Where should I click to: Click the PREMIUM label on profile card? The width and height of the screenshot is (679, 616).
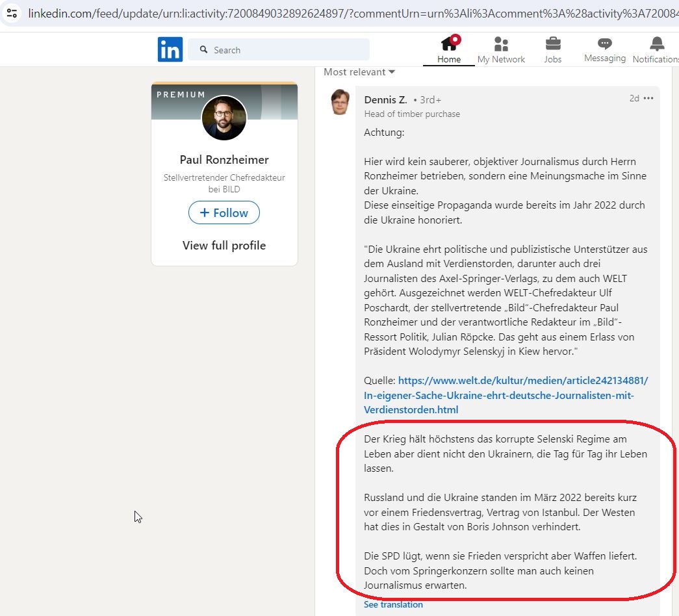tap(181, 94)
